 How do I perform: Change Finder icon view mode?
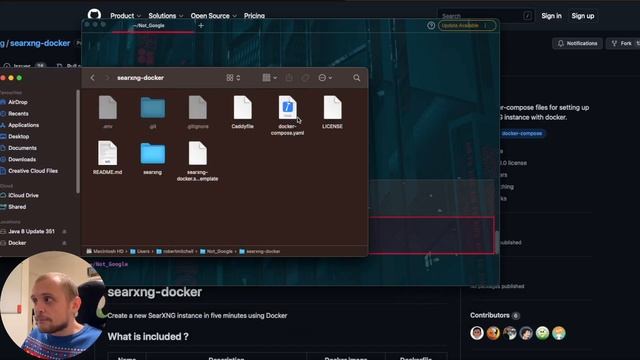[233, 78]
